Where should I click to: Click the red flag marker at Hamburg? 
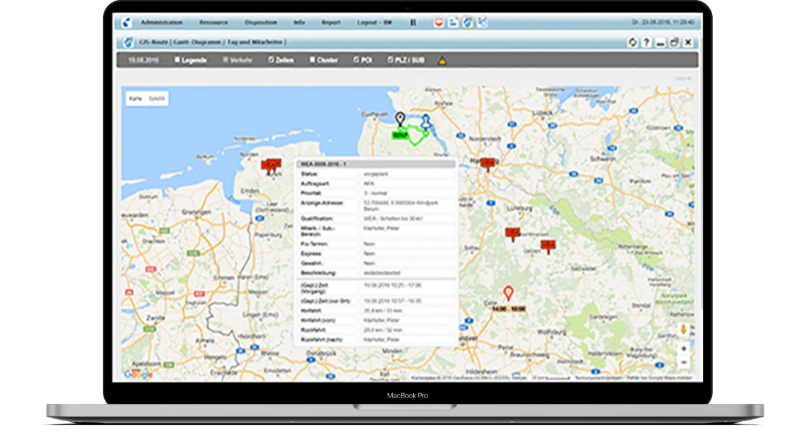(487, 164)
